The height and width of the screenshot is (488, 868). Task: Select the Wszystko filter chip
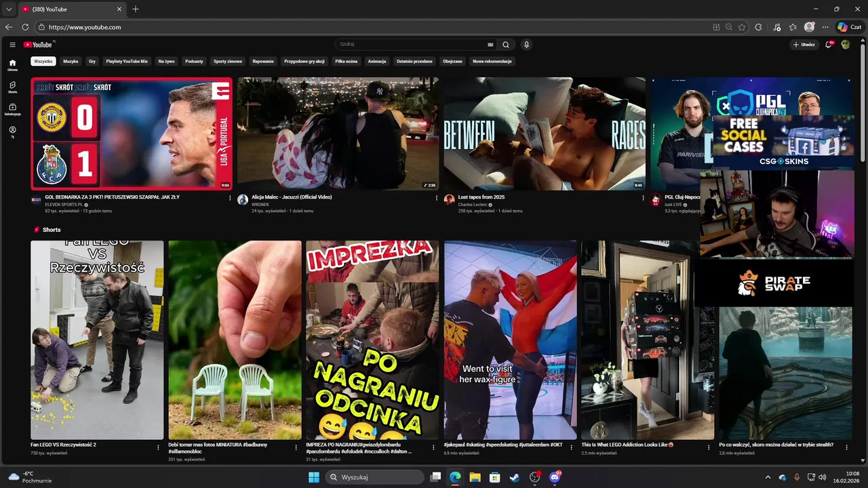(43, 61)
